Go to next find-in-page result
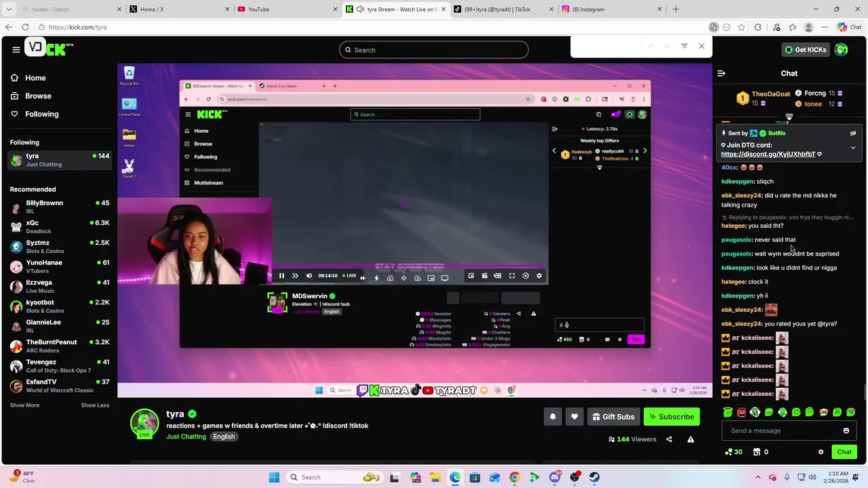868x488 pixels. 667,46
